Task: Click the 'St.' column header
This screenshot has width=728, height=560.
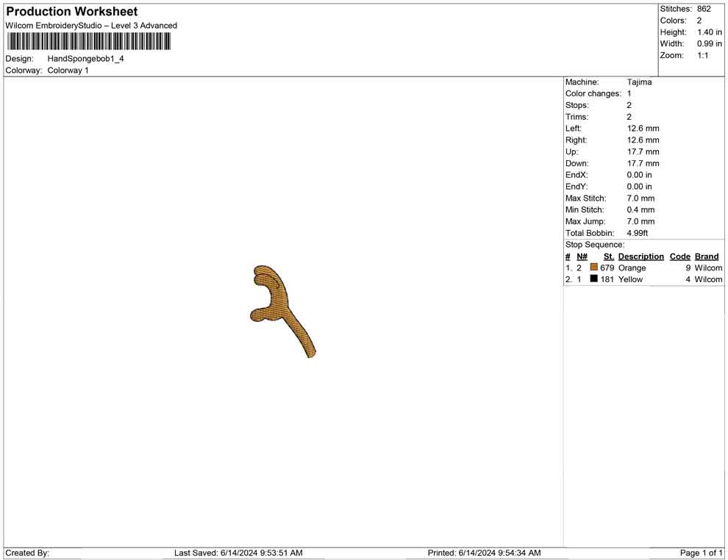Action: 609,256
